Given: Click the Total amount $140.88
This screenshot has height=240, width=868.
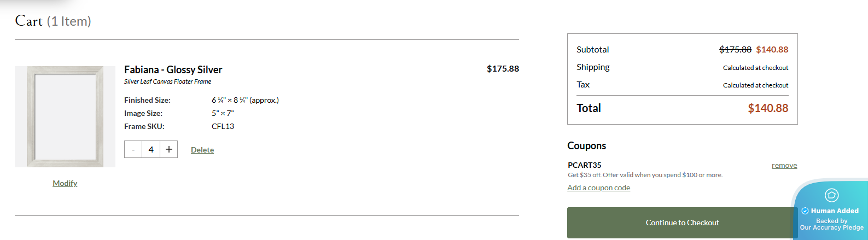Looking at the screenshot, I should [x=768, y=108].
